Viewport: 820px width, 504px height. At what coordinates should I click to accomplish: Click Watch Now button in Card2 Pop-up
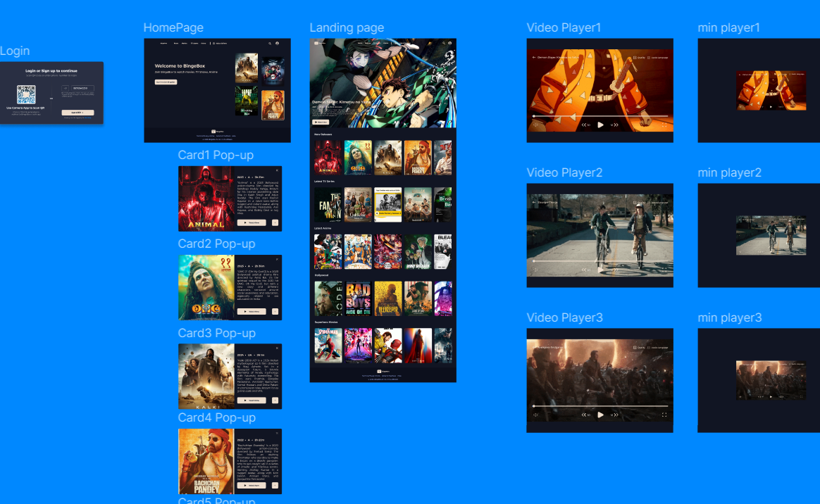tap(251, 311)
